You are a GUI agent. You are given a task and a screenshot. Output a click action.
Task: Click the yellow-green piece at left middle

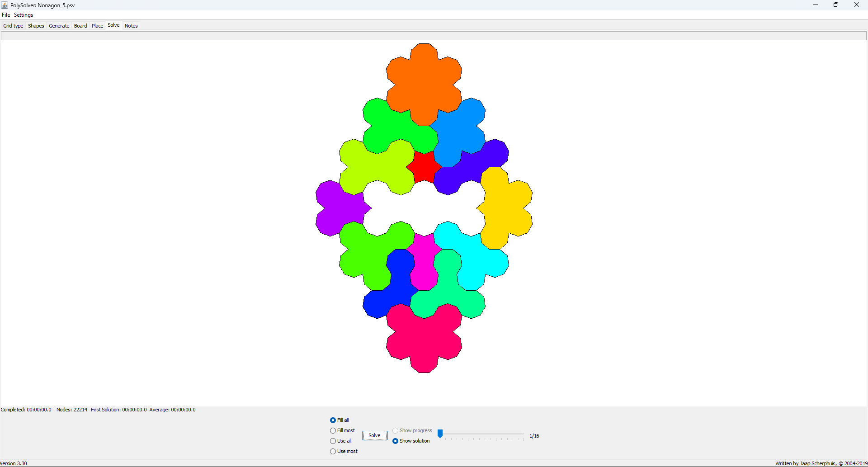click(x=376, y=168)
